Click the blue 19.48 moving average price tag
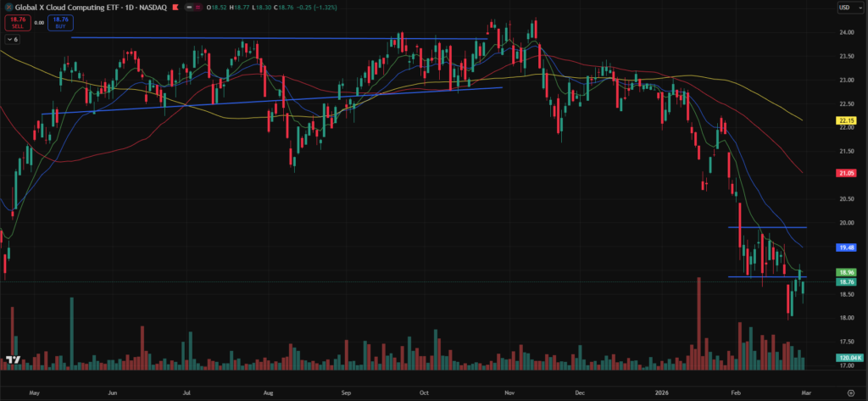Screen dimensions: 868x401 845,247
